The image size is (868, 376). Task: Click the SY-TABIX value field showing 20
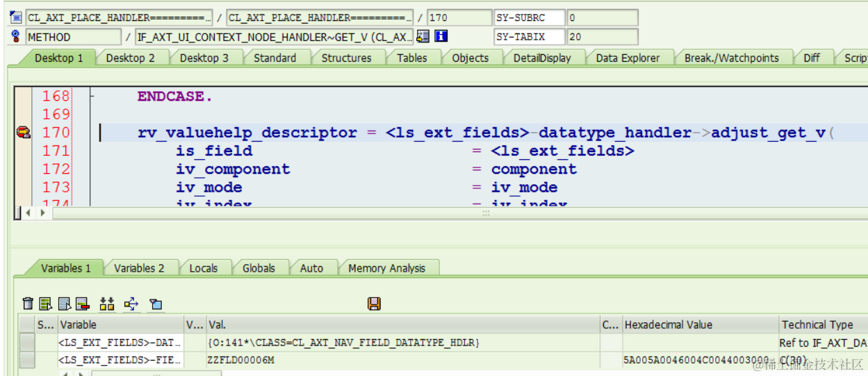click(603, 36)
